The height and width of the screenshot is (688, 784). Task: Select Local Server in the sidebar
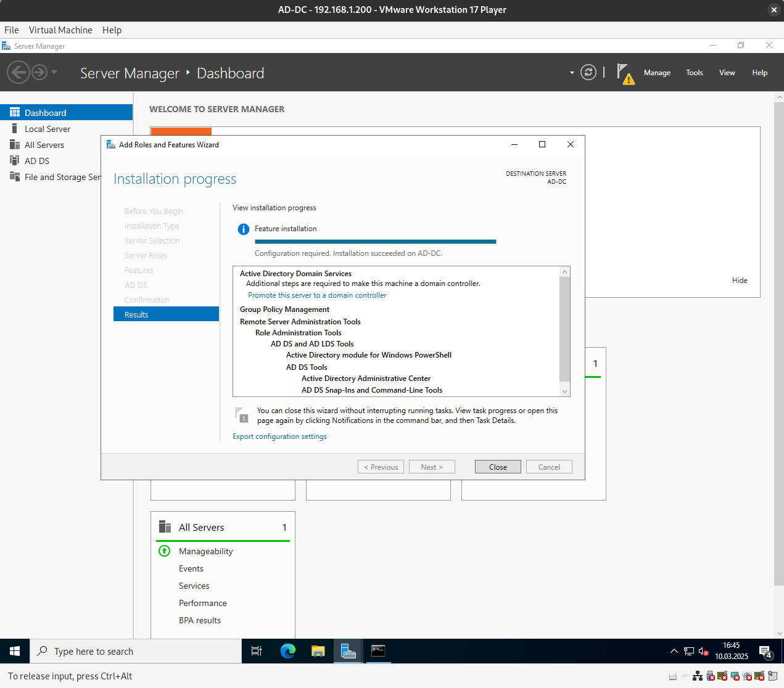47,129
